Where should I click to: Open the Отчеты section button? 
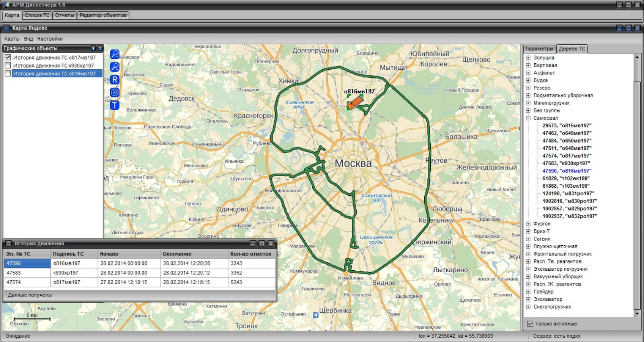[x=64, y=15]
